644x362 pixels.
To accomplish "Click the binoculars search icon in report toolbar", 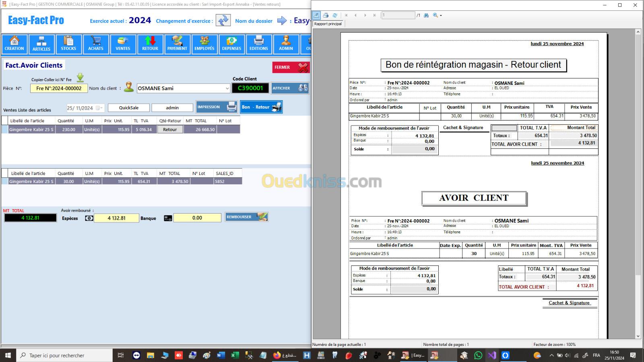I will 426,15.
